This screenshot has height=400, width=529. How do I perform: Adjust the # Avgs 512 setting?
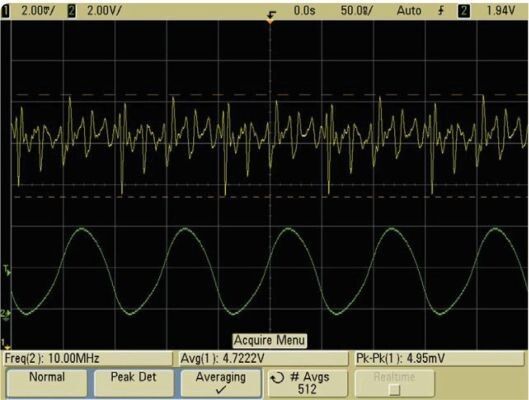tap(308, 383)
